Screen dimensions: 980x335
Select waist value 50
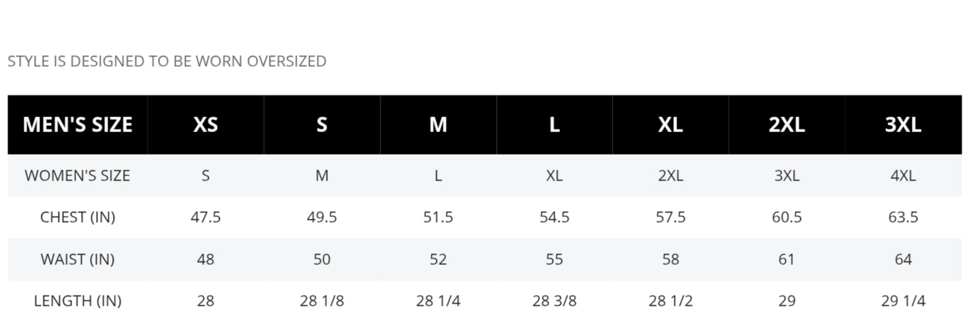tap(322, 259)
